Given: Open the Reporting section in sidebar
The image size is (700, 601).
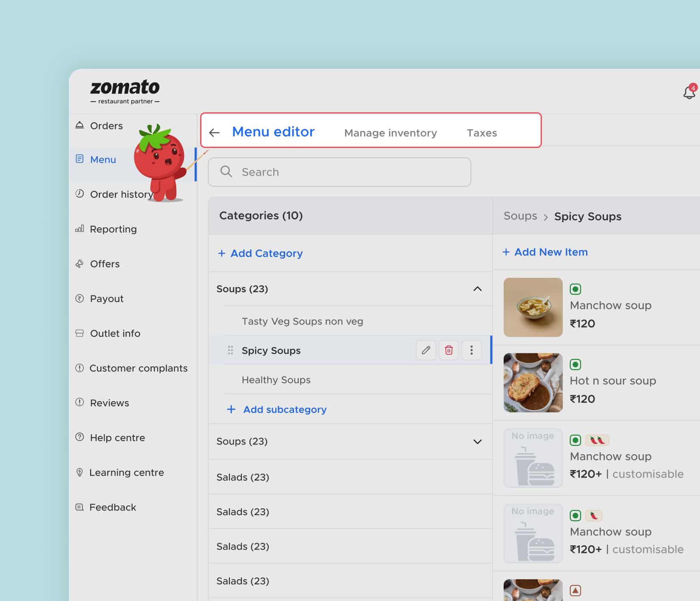Looking at the screenshot, I should (112, 229).
